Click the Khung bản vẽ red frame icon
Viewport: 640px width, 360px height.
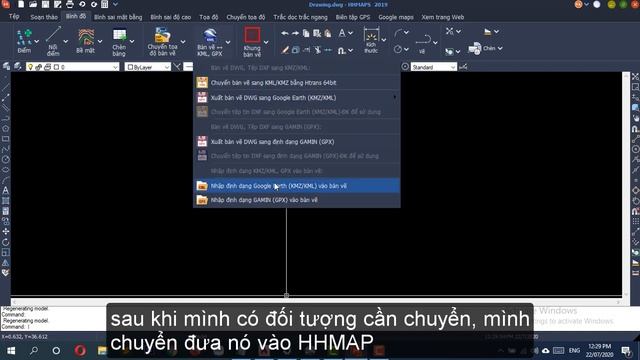click(x=252, y=35)
